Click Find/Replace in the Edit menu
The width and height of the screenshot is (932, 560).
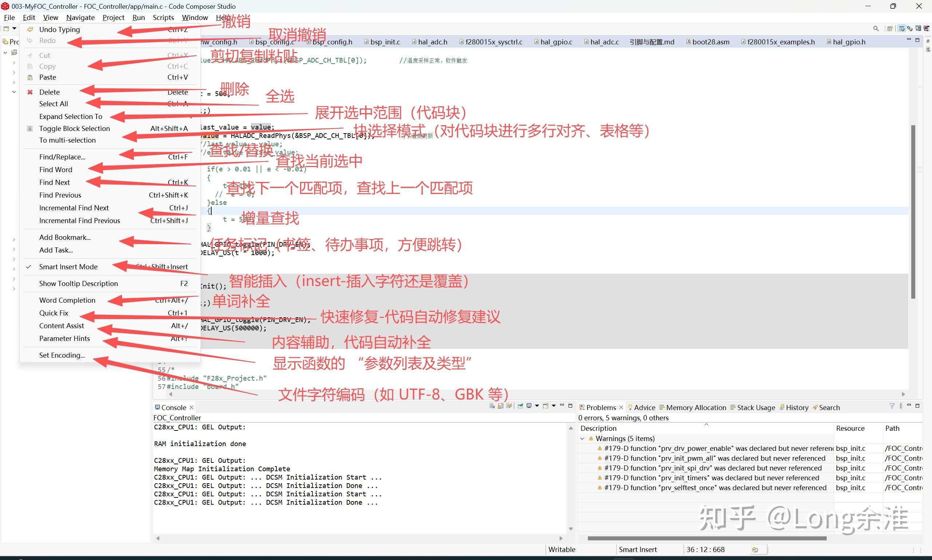tap(62, 156)
